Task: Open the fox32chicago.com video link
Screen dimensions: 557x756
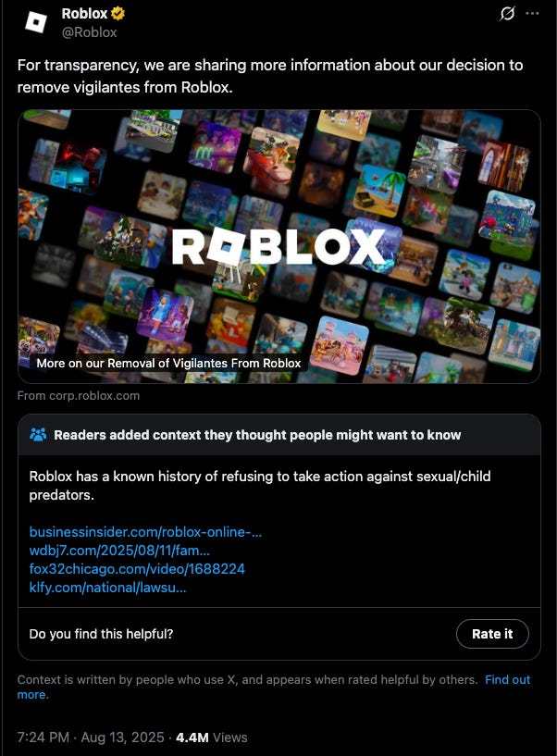Action: (x=137, y=569)
